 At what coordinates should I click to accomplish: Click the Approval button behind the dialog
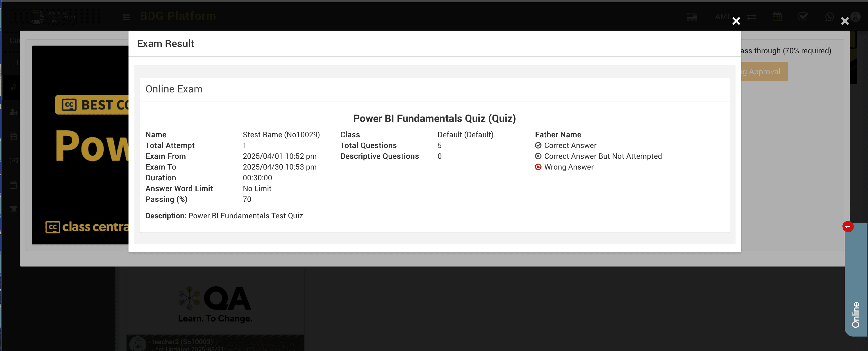764,71
